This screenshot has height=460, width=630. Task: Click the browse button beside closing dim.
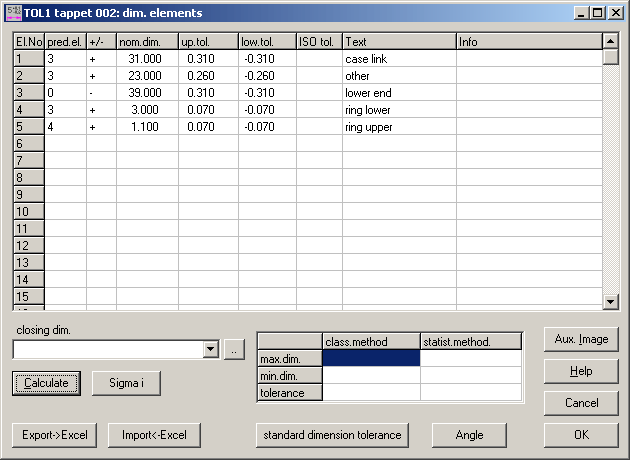click(232, 349)
